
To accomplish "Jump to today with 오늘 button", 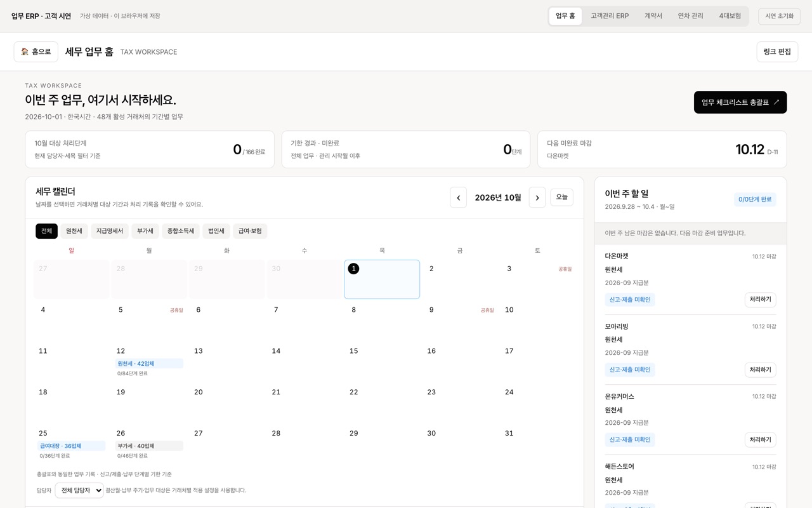I will tap(562, 197).
